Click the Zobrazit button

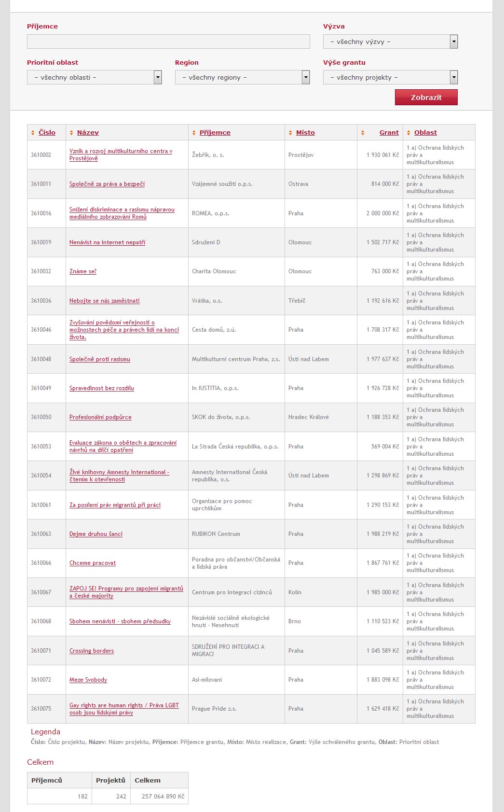(x=426, y=97)
